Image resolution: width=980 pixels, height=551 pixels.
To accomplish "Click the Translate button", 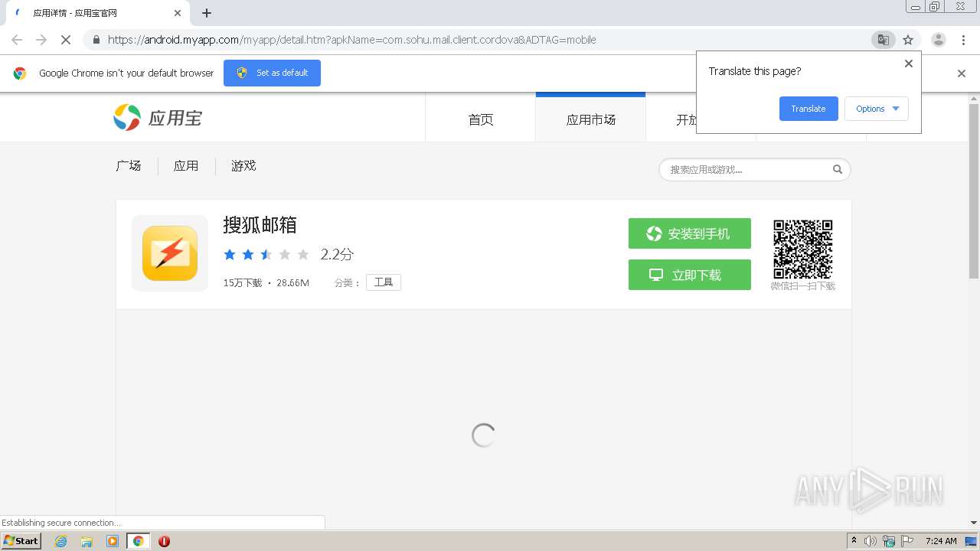I will (x=808, y=109).
